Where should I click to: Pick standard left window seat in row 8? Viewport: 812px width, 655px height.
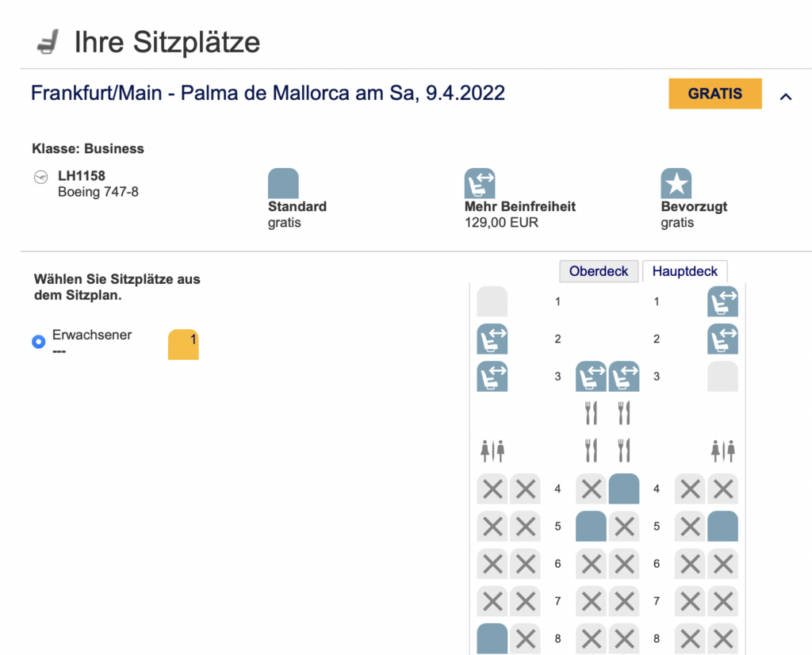coord(492,638)
